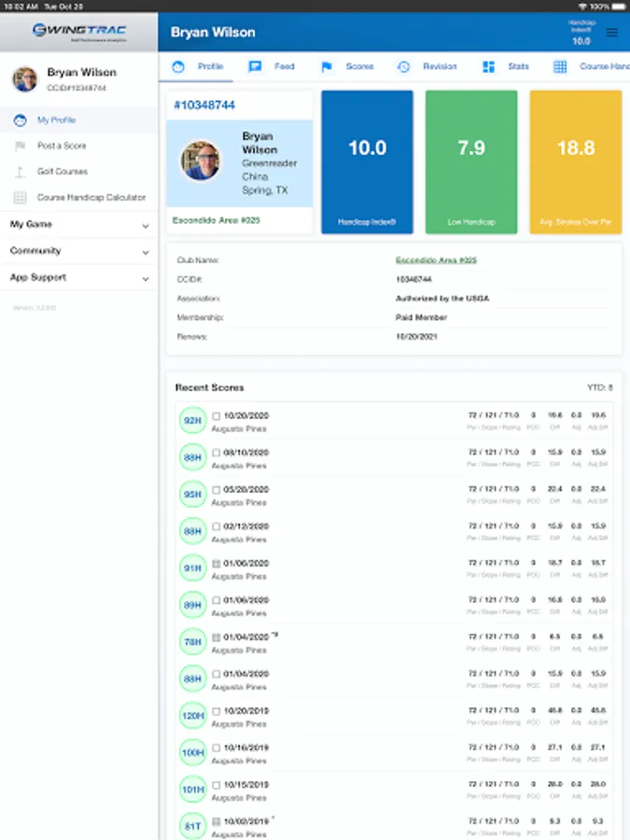Select the yellow Avg. Strokes Over Par tile
The image size is (630, 840).
point(575,161)
